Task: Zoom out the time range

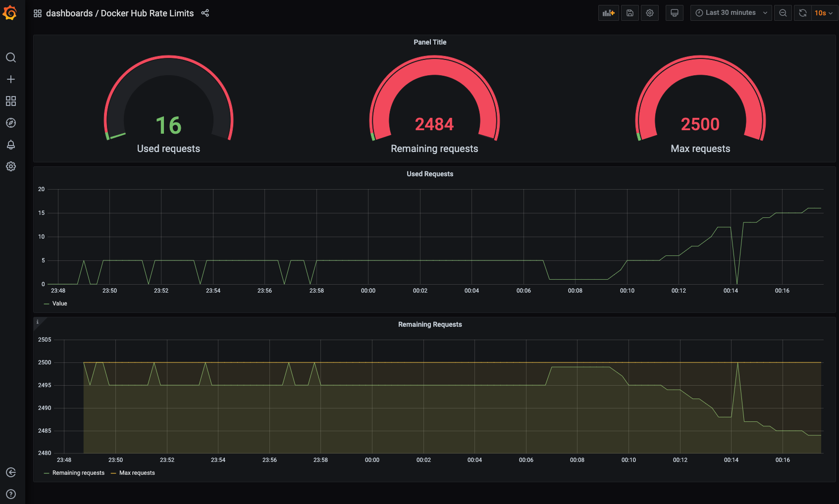Action: pos(783,13)
